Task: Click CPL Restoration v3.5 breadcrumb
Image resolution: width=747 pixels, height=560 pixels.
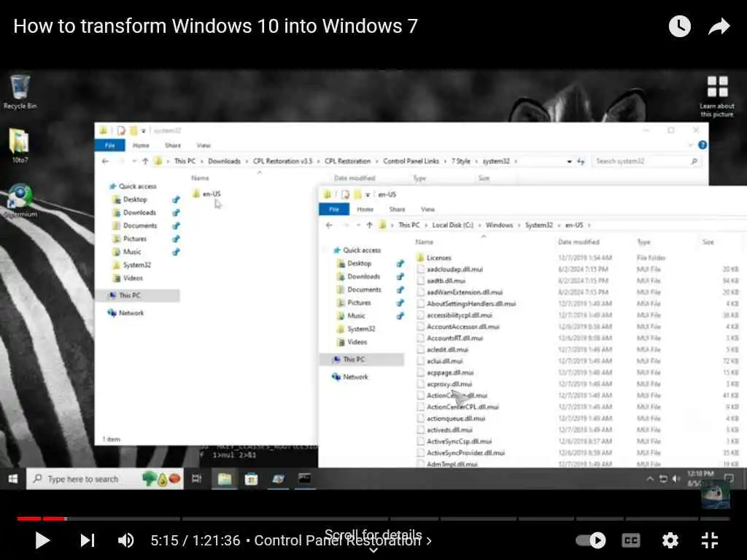Action: [x=282, y=161]
